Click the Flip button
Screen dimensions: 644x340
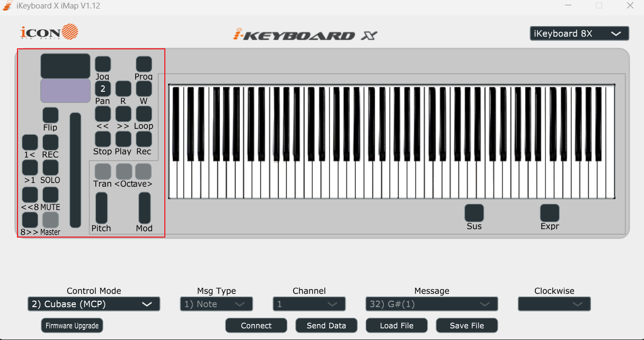coord(50,115)
